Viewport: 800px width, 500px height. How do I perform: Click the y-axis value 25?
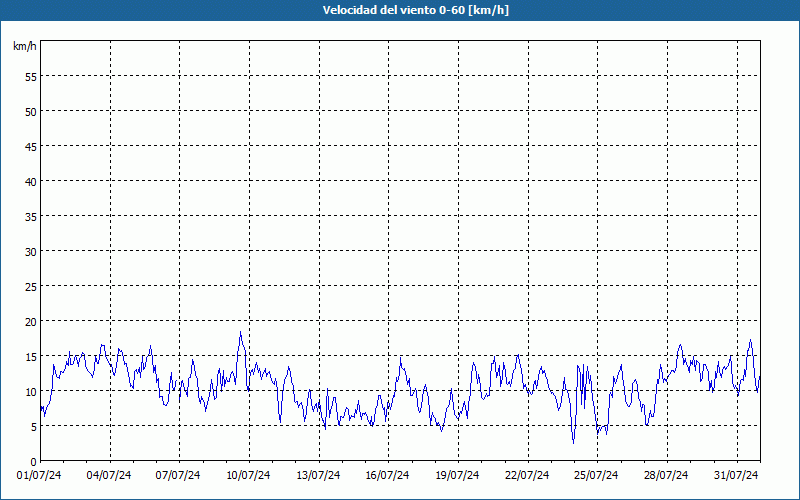tap(31, 287)
